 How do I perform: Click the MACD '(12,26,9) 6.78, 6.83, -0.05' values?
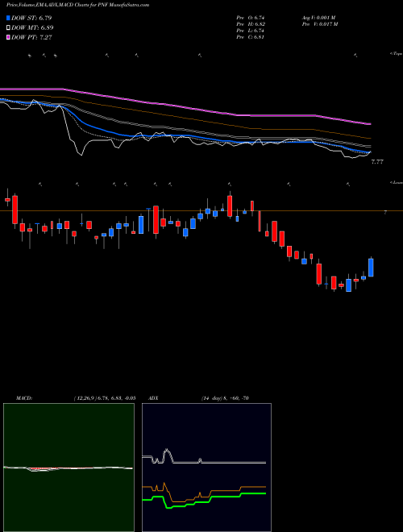click(105, 398)
